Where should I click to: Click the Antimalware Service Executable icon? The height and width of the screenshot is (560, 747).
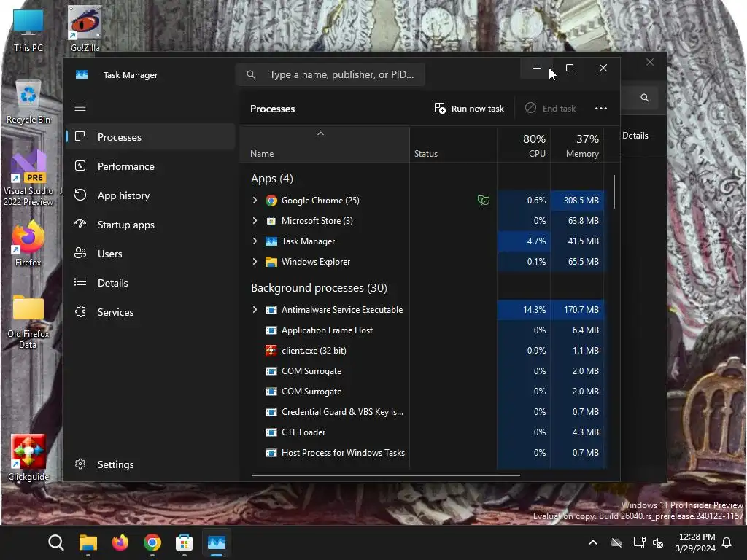pos(271,310)
